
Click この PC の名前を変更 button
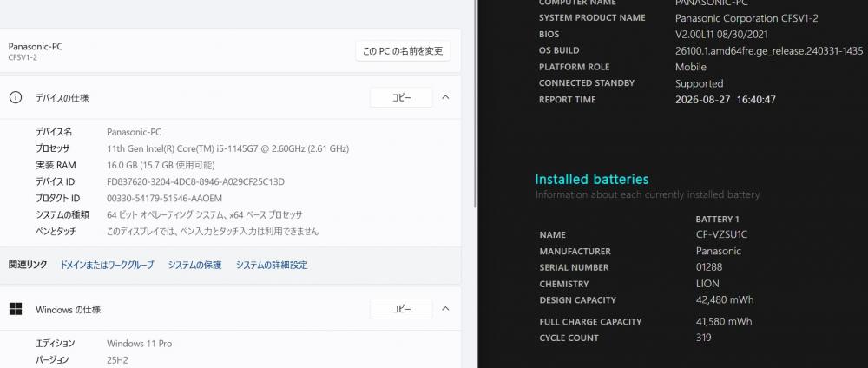(403, 51)
